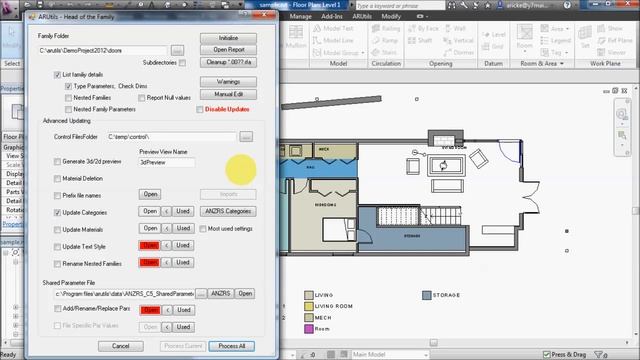640x360 pixels.
Task: Open the ARUtils ribbon tab
Action: coord(362,16)
